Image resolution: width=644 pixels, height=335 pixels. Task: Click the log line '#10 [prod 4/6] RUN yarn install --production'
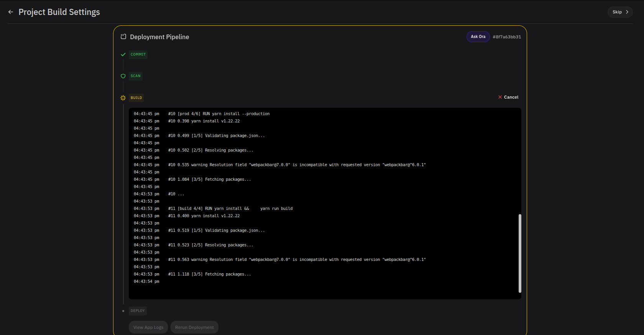pyautogui.click(x=219, y=114)
